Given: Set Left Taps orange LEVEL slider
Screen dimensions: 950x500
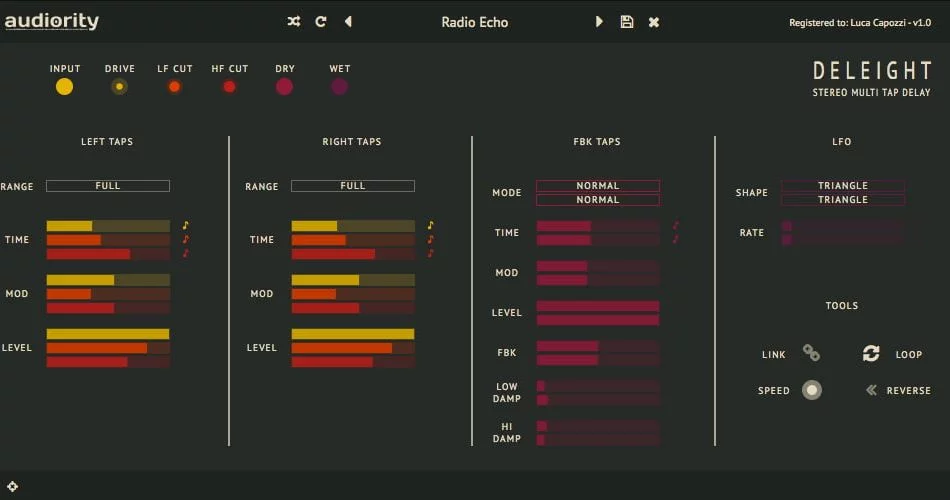Looking at the screenshot, I should 108,348.
